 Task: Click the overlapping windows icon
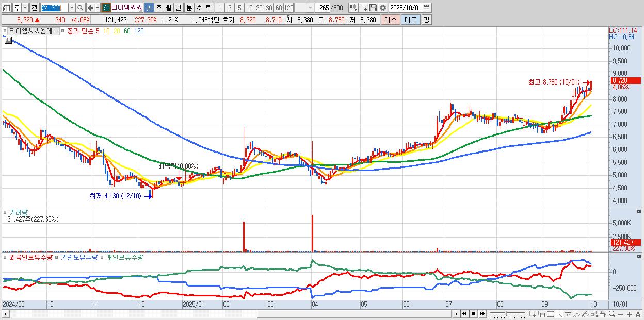coord(542,314)
